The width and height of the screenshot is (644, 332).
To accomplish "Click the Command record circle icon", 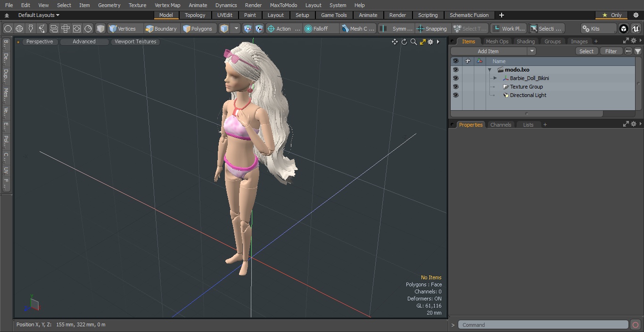I will click(x=635, y=325).
